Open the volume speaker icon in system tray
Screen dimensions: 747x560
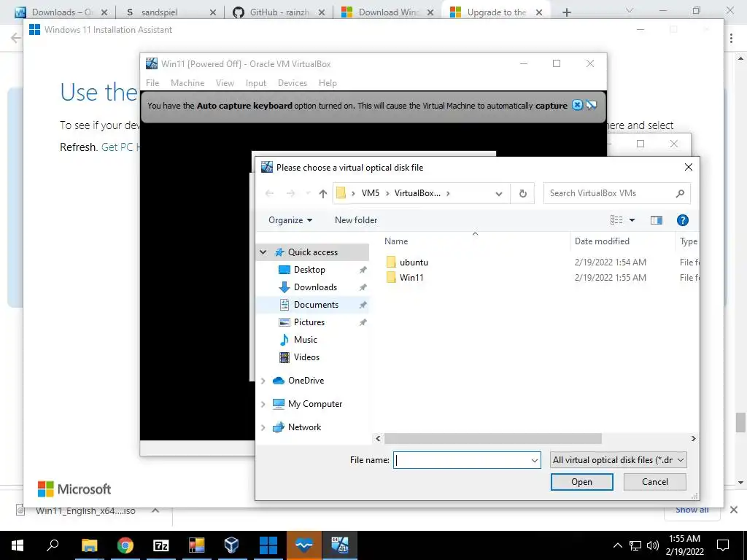(x=653, y=545)
